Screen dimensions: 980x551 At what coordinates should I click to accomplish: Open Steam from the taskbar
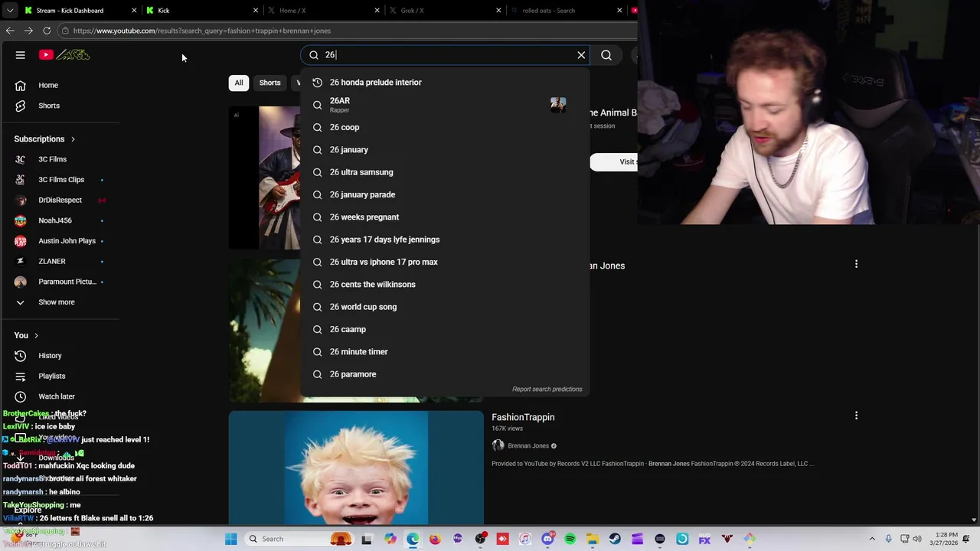tap(615, 539)
